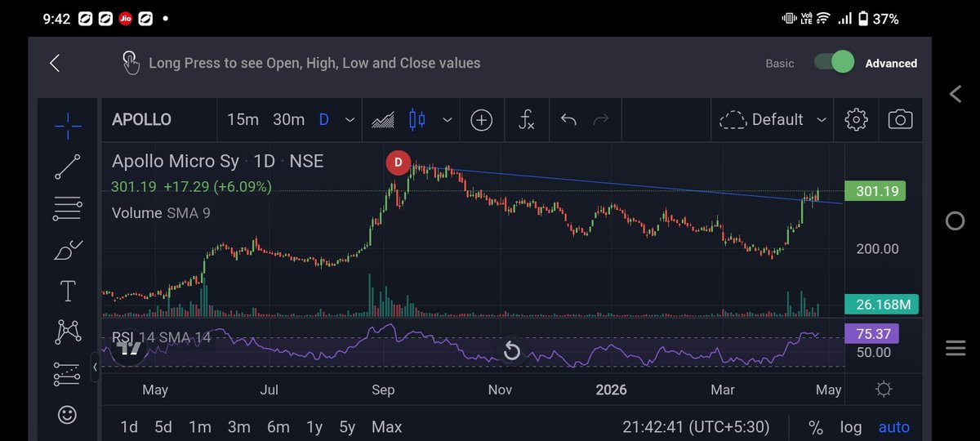Image resolution: width=980 pixels, height=441 pixels.
Task: Set the range to 6m
Action: [x=278, y=427]
